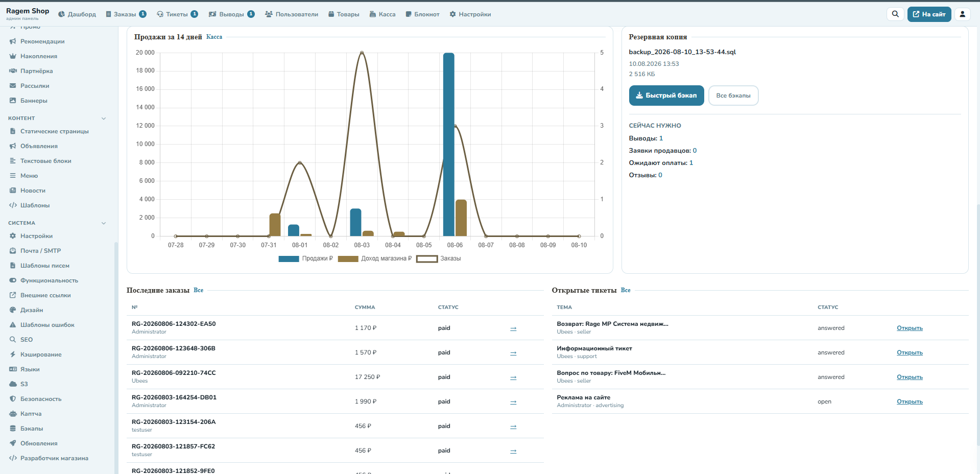Image resolution: width=980 pixels, height=474 pixels.
Task: Click the Капча robot icon
Action: [x=13, y=414]
